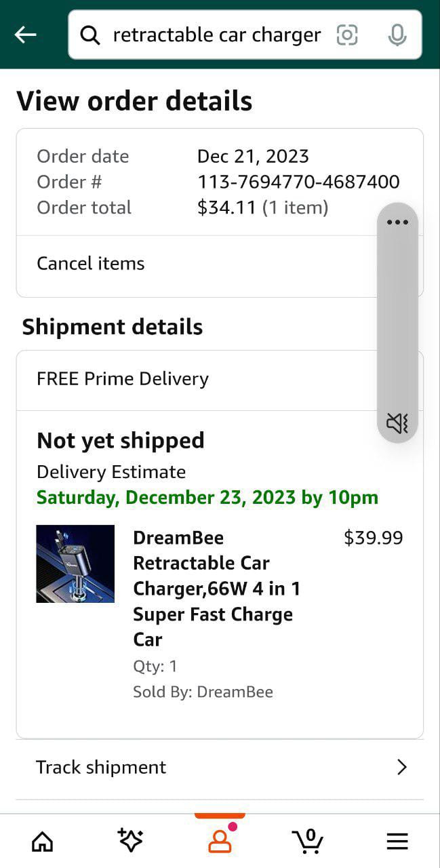
Task: Tap the search magnifier icon
Action: 90,35
